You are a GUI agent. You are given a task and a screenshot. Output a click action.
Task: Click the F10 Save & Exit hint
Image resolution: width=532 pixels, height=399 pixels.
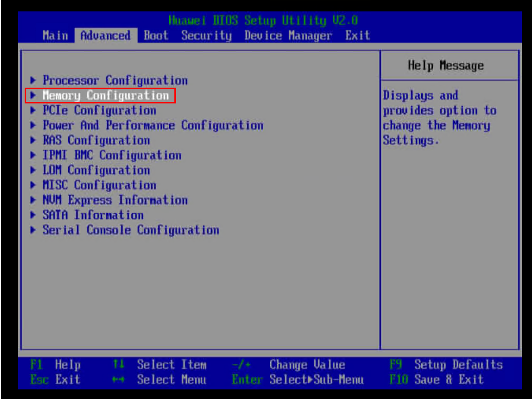[x=436, y=380]
